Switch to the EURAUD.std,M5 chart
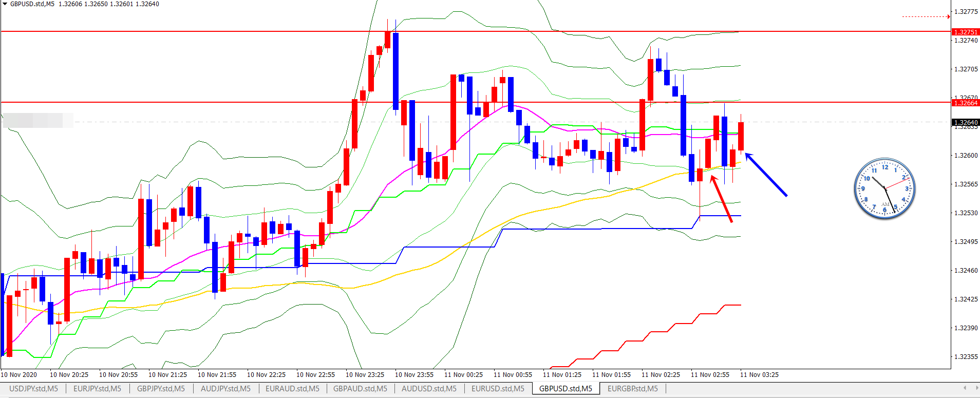 pyautogui.click(x=292, y=389)
